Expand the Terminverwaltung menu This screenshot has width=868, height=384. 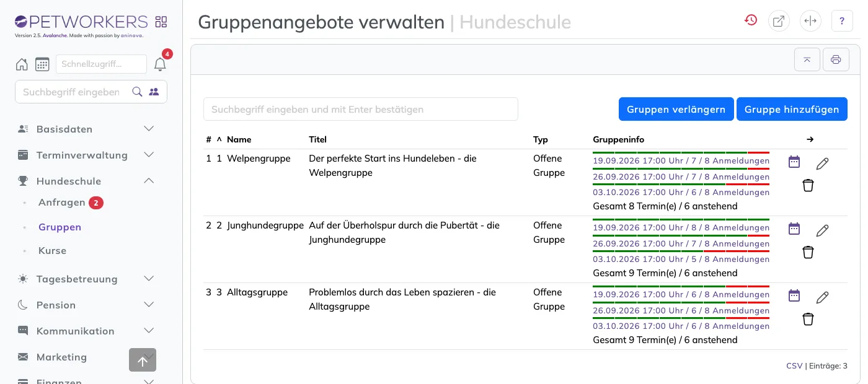[x=87, y=155]
